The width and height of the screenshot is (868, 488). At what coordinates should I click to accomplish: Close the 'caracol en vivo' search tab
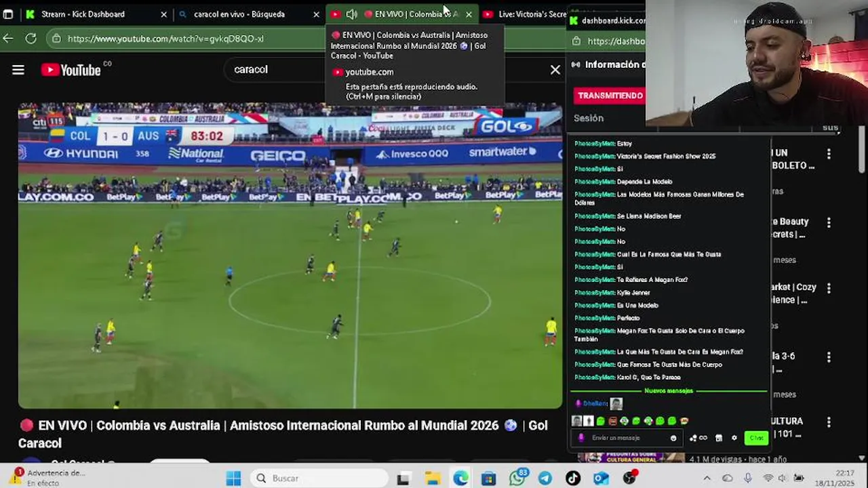click(316, 14)
